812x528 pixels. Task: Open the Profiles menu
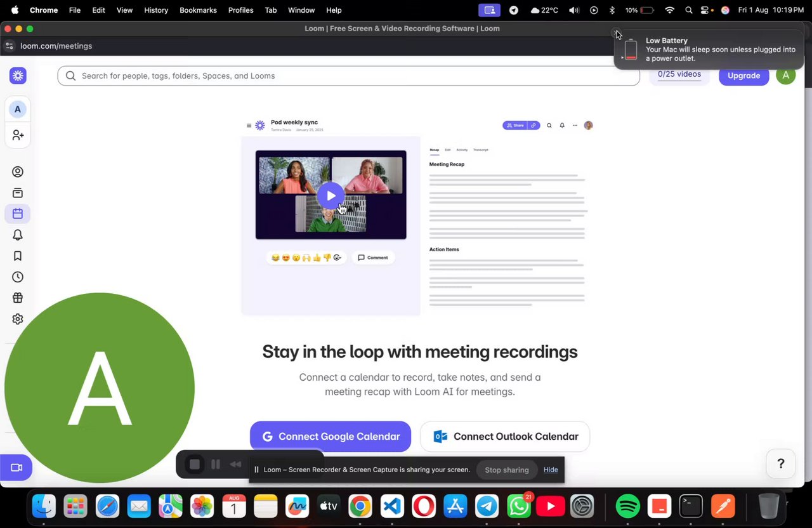tap(240, 10)
